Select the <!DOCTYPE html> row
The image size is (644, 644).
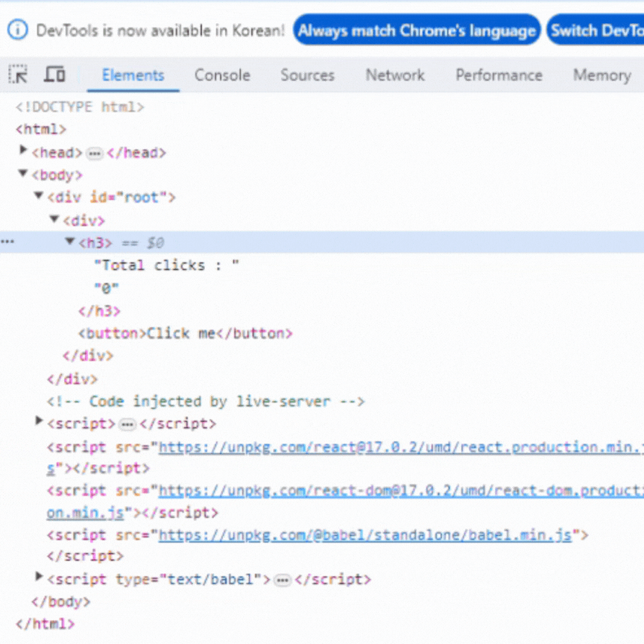point(80,107)
